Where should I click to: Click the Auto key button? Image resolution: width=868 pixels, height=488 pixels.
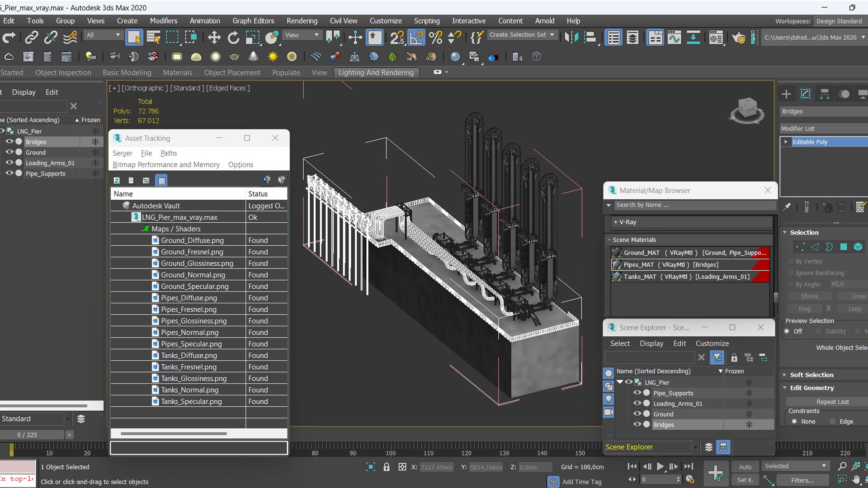745,467
